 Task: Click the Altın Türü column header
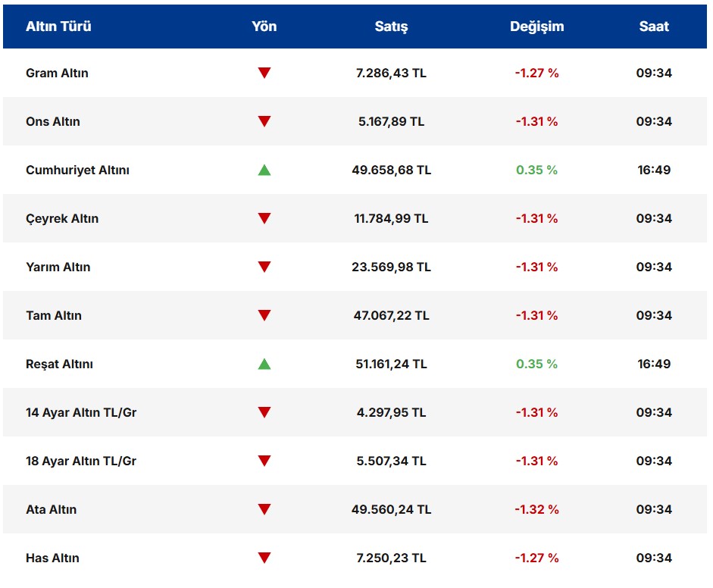click(x=58, y=27)
